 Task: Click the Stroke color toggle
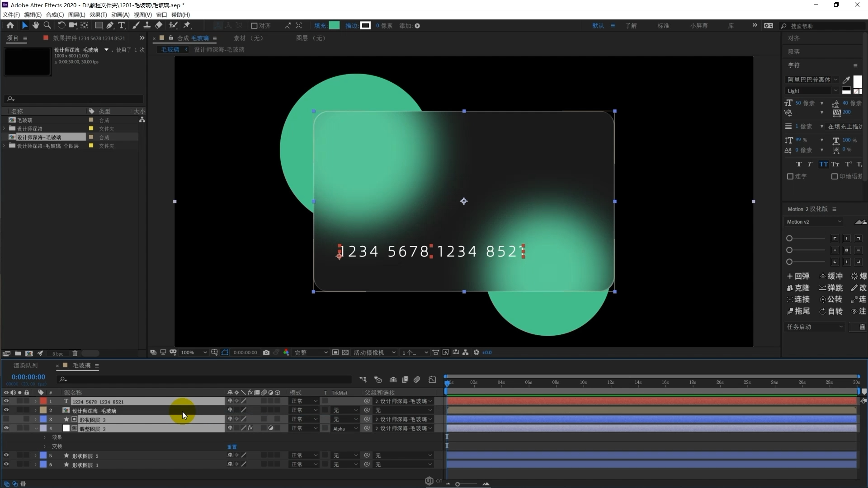tap(365, 26)
